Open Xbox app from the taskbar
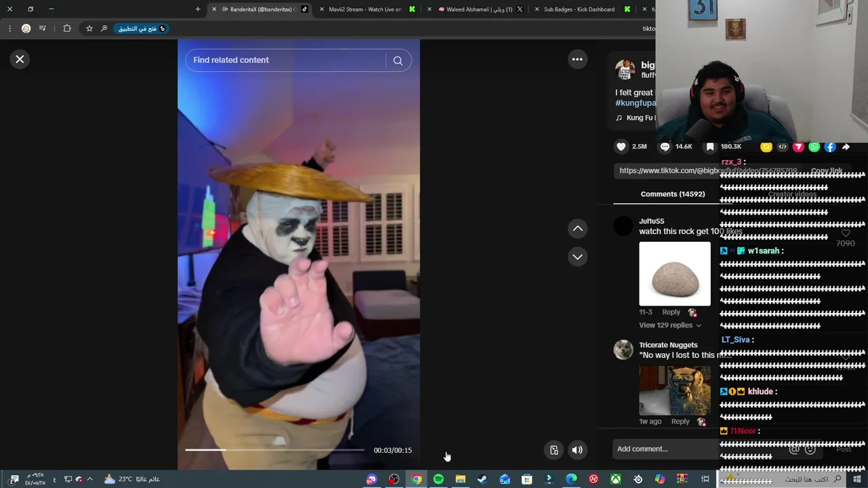868x488 pixels. pyautogui.click(x=616, y=479)
